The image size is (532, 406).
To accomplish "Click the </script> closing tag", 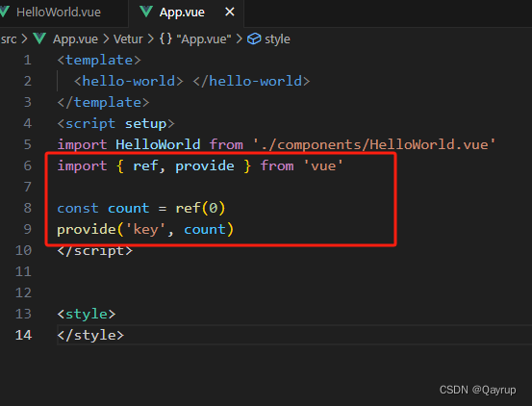I will [x=95, y=251].
